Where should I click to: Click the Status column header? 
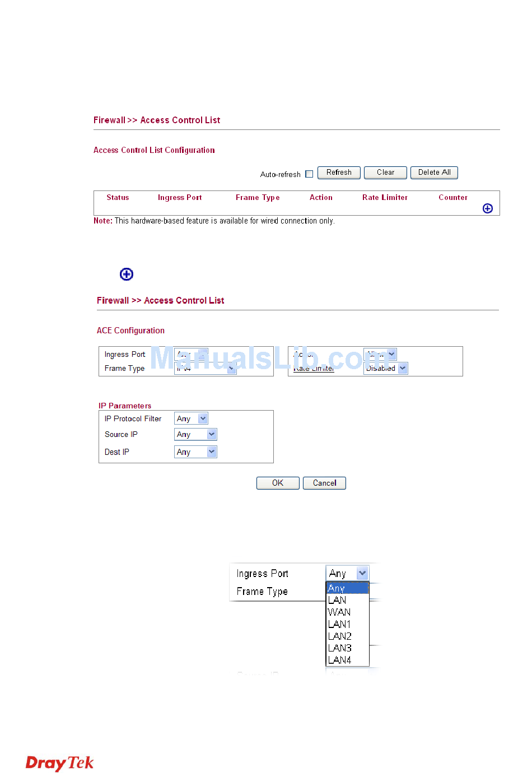118,197
